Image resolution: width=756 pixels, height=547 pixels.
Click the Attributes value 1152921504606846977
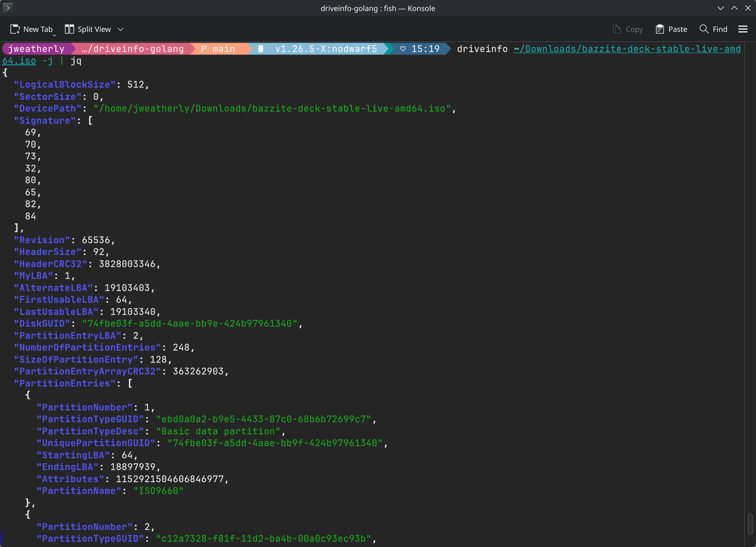(170, 479)
